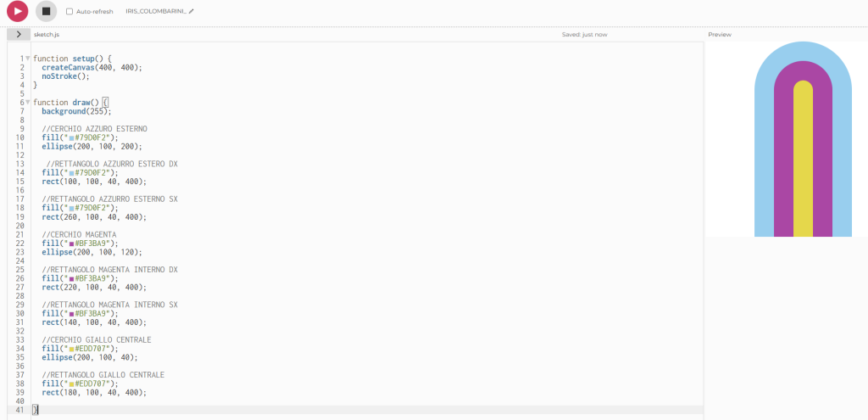Run the sketch with the Play button

pyautogui.click(x=17, y=12)
